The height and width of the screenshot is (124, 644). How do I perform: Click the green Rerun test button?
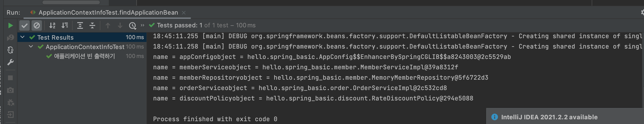[x=10, y=25]
